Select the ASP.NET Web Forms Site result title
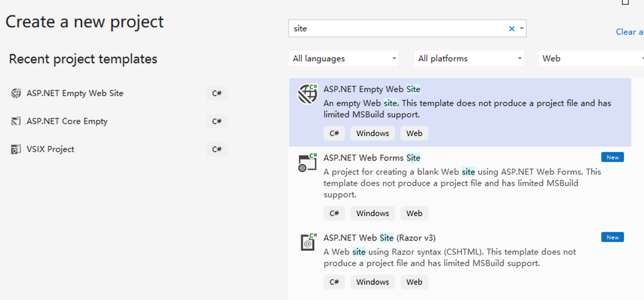 click(x=372, y=158)
